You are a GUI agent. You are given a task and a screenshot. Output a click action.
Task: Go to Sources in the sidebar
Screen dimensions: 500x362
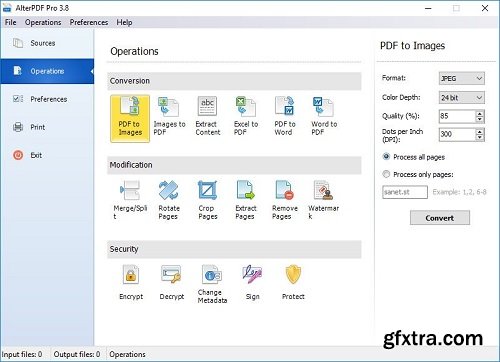pyautogui.click(x=47, y=43)
